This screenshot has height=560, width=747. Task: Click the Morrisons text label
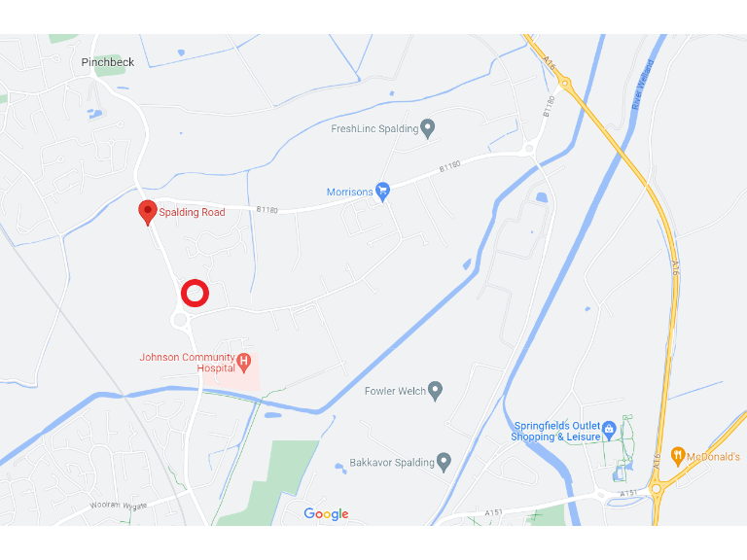tap(350, 192)
